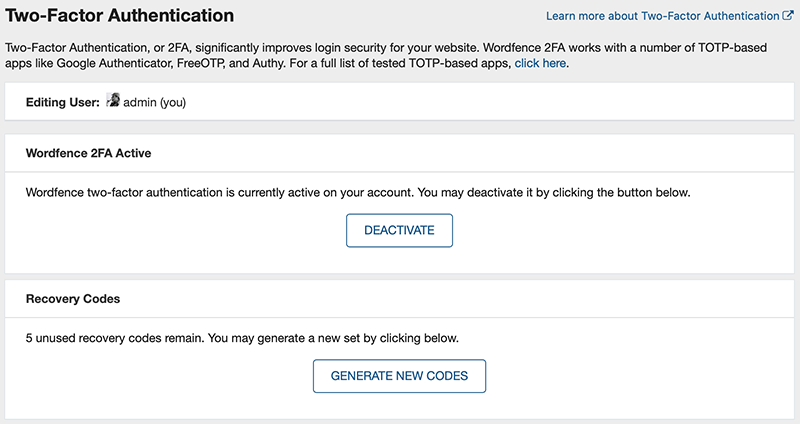The width and height of the screenshot is (800, 424).
Task: Open Learn more about Two-Factor Authentication link
Action: tap(662, 16)
